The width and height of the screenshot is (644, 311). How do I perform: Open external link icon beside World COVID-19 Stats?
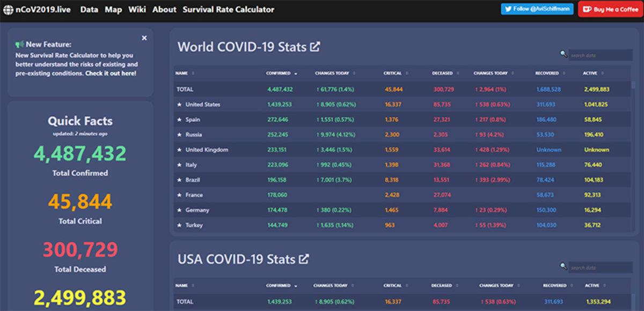point(315,47)
